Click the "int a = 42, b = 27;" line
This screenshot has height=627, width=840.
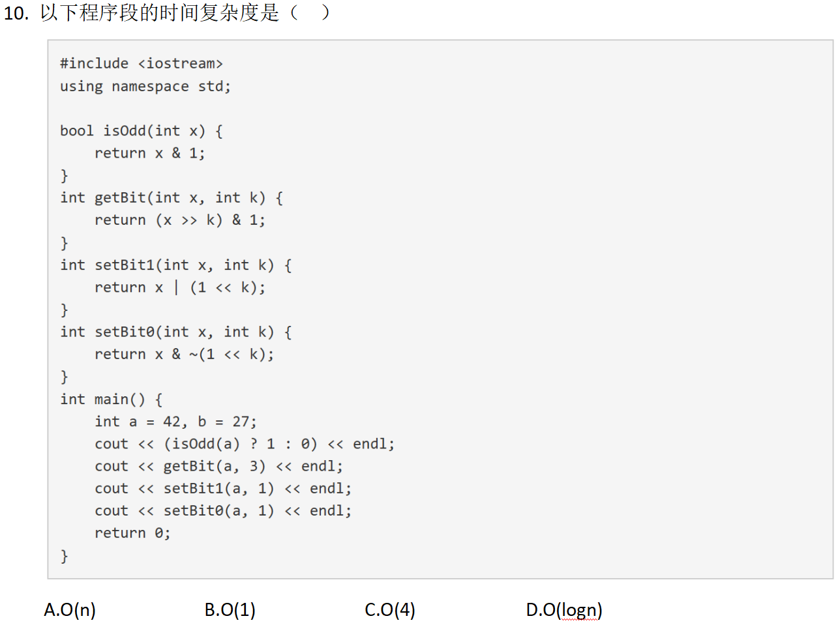tap(175, 422)
